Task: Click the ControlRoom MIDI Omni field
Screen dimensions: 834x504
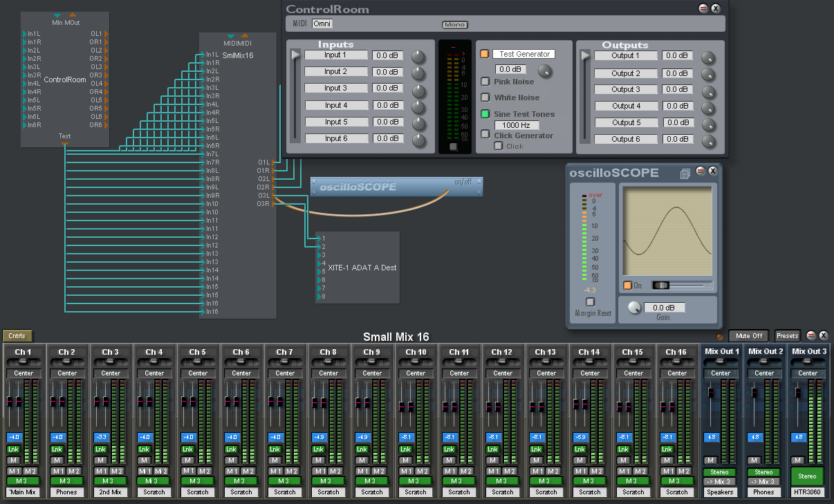Action: (x=322, y=24)
